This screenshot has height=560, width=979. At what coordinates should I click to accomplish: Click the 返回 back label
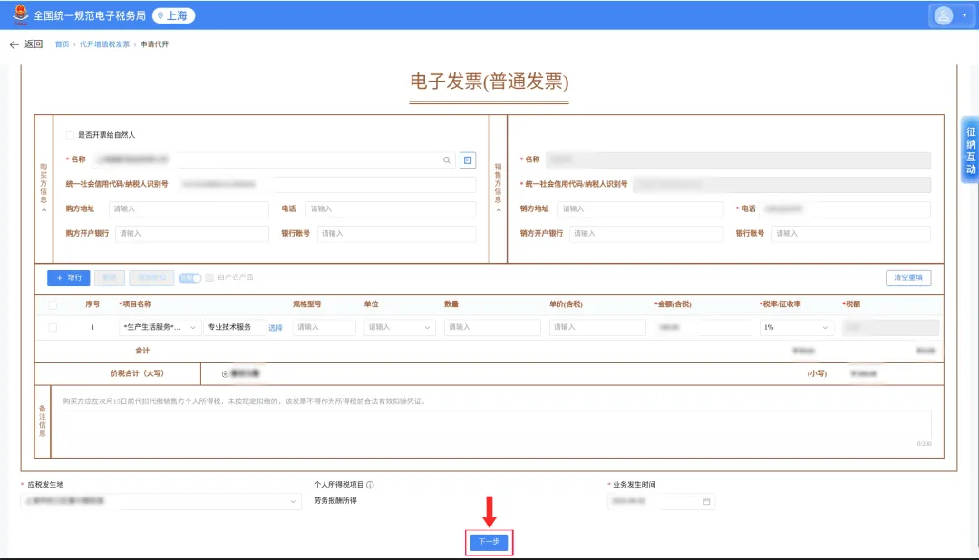click(34, 44)
